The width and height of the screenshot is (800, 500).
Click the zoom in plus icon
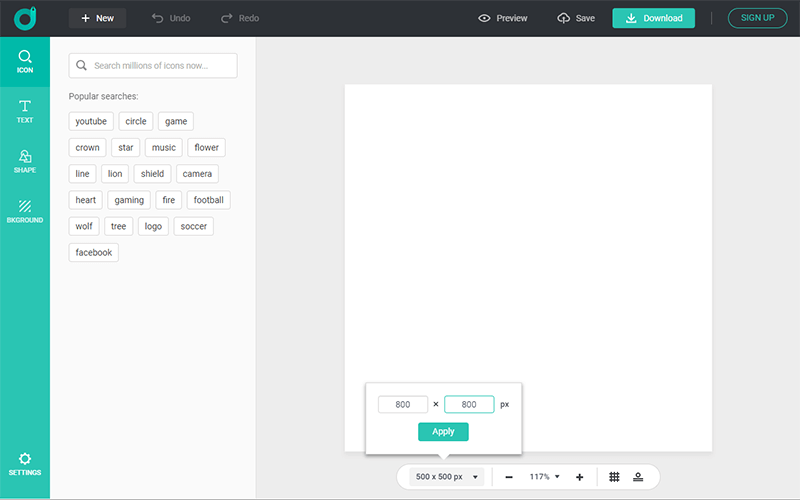coord(579,477)
